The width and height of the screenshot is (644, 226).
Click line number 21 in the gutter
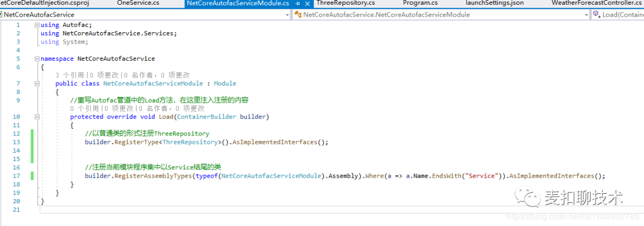coord(17,209)
